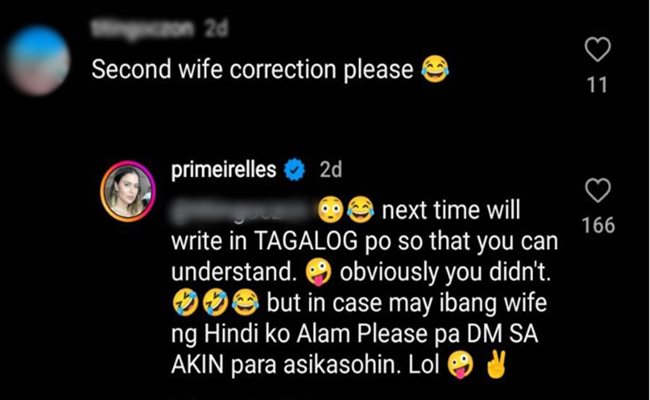Open primeirelles' story from her profile picture

tap(128, 192)
